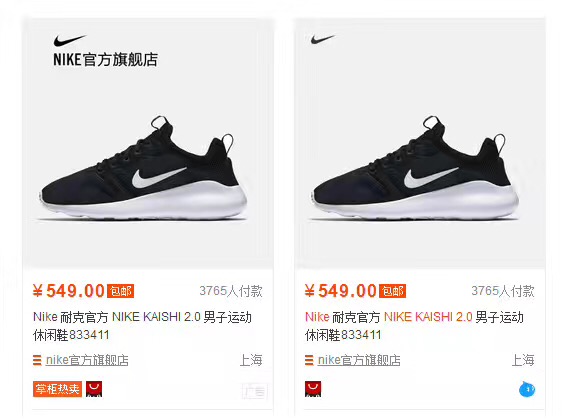
Task: Click the ¥549.00 price on right card
Action: 340,291
